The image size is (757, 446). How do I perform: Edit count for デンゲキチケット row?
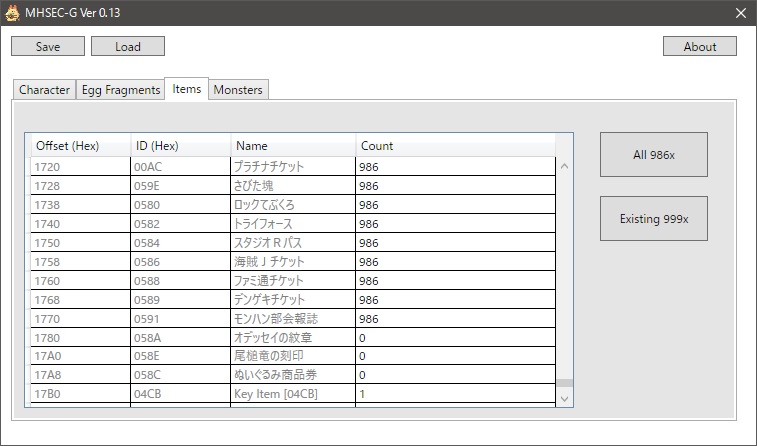(455, 299)
